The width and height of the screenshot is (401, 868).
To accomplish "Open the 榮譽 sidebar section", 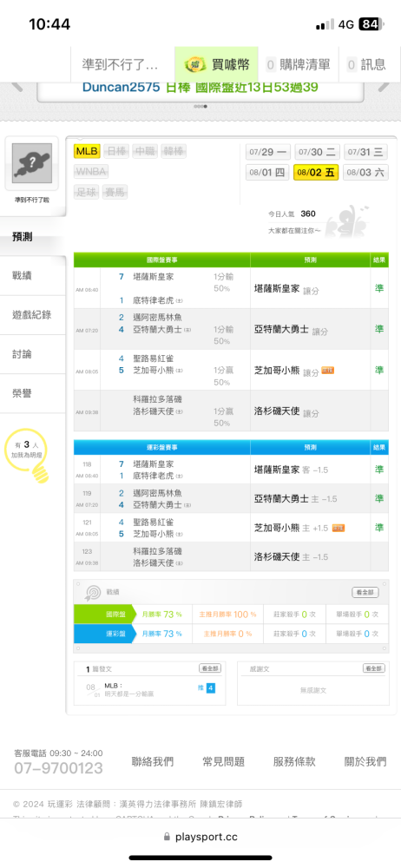I will (33, 393).
